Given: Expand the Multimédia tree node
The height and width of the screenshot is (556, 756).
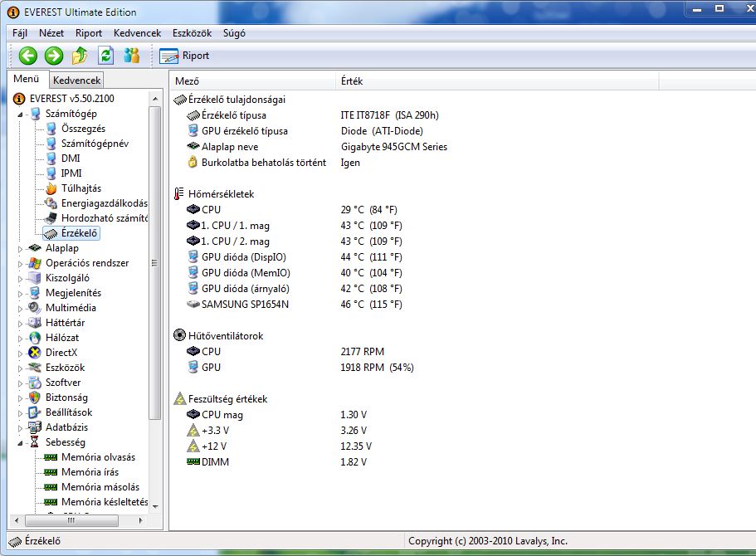Looking at the screenshot, I should pyautogui.click(x=20, y=309).
